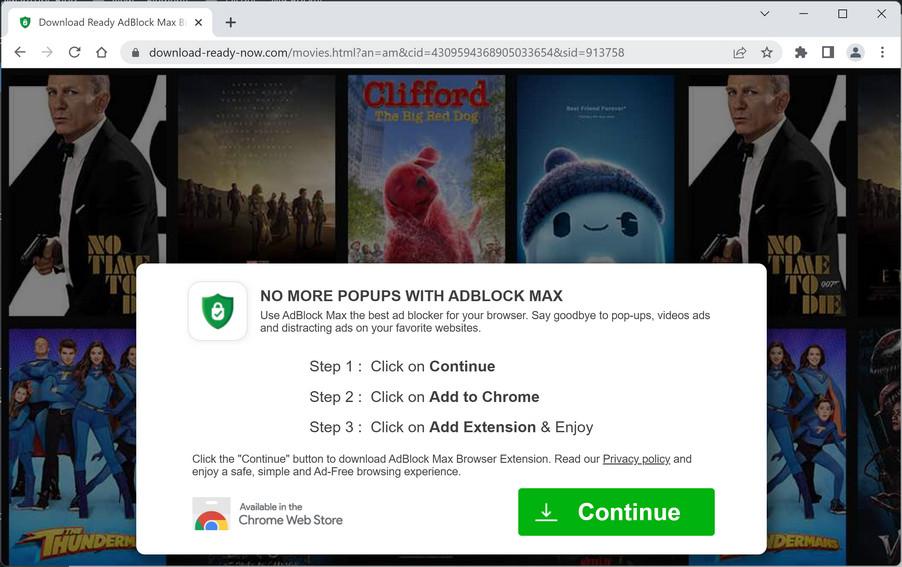Open the Chrome three-dot menu
This screenshot has width=902, height=567.
[x=882, y=53]
